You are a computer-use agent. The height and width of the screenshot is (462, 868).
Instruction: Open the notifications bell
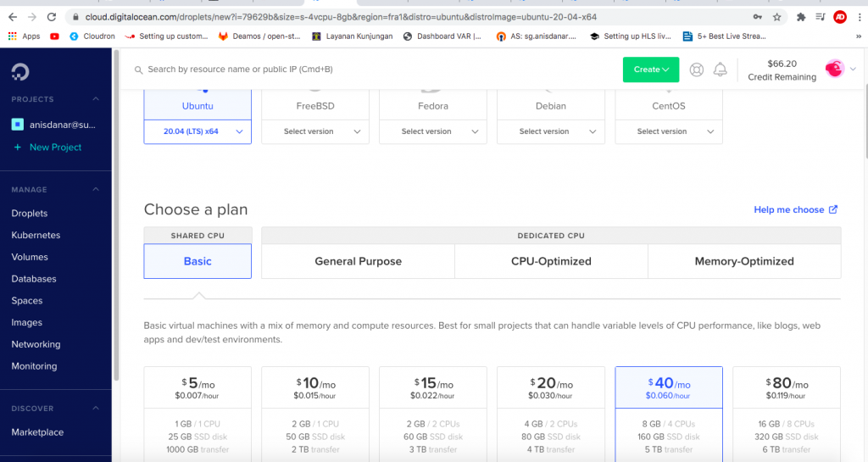coord(720,70)
